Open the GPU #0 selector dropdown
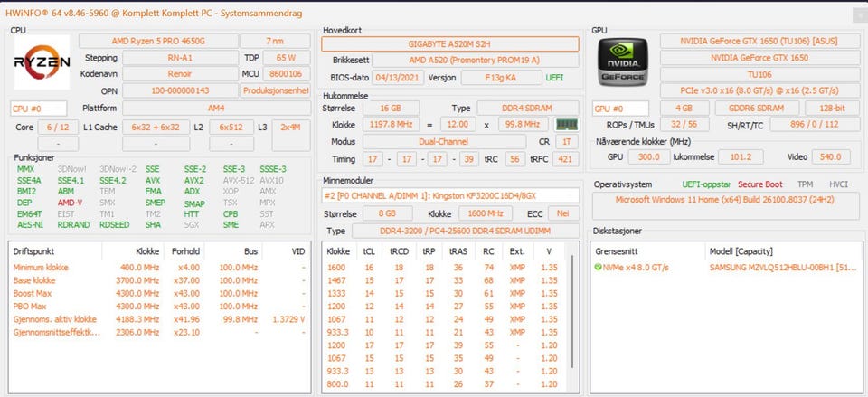The width and height of the screenshot is (868, 397). [x=620, y=109]
